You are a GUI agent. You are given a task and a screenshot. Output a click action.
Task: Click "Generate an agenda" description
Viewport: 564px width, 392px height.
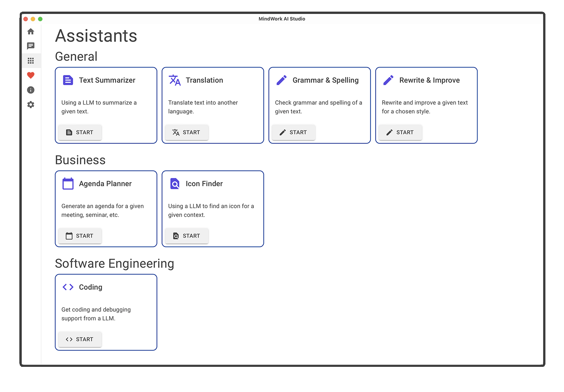coord(103,211)
